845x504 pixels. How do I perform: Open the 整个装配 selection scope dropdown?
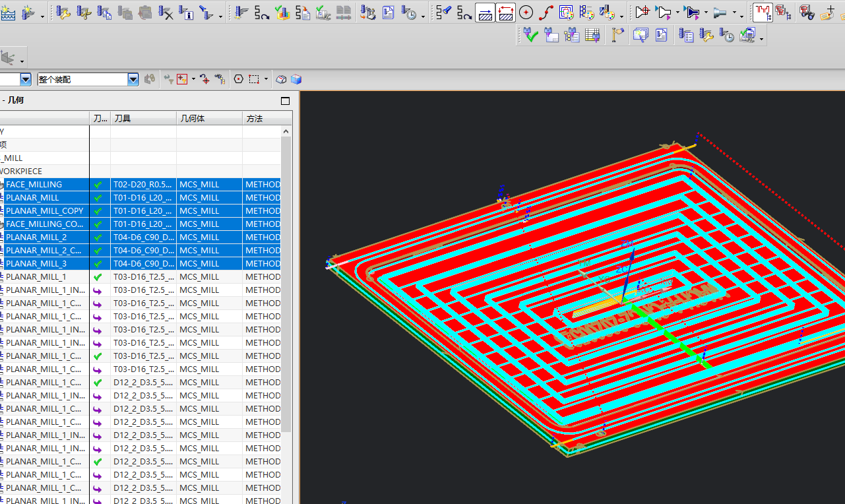pyautogui.click(x=133, y=79)
